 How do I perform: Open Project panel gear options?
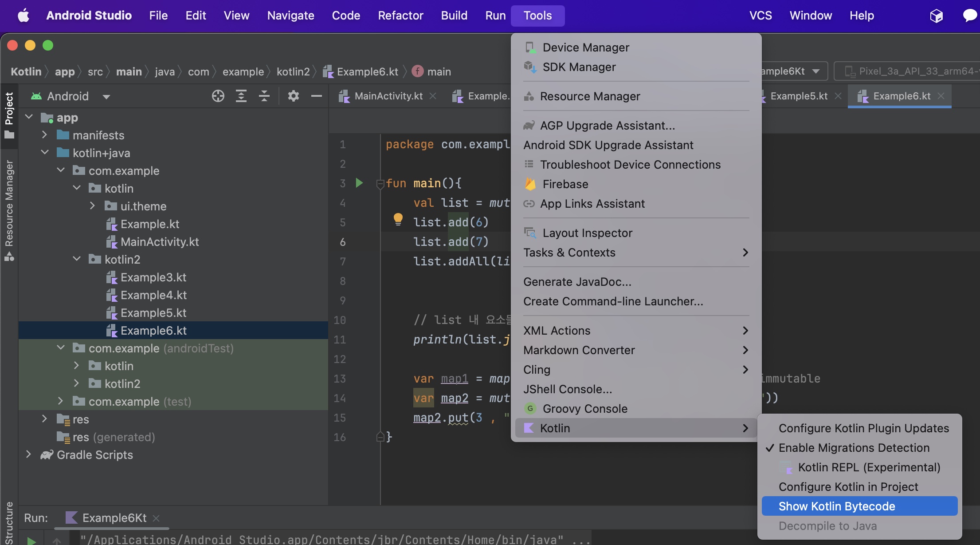pos(293,96)
